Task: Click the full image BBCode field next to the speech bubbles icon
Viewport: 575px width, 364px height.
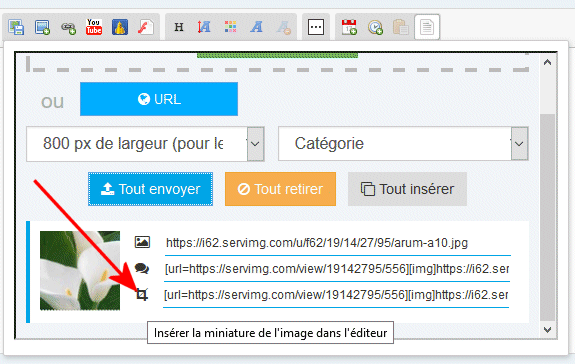Action: [337, 269]
